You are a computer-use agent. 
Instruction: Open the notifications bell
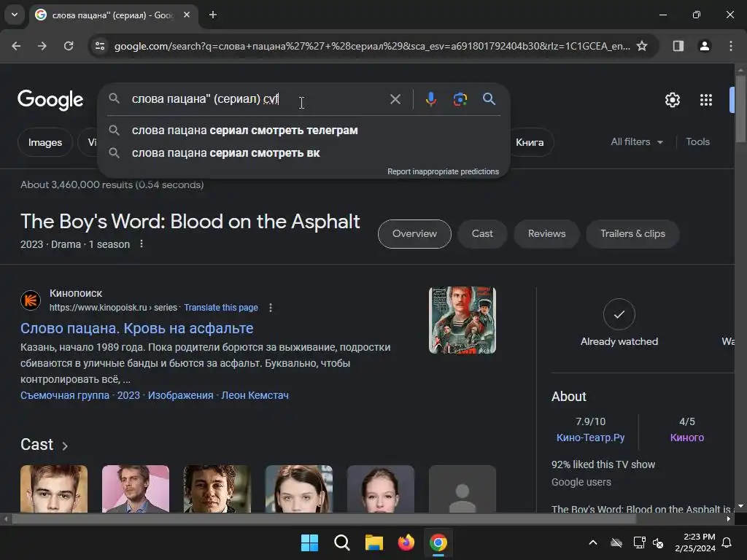point(727,542)
